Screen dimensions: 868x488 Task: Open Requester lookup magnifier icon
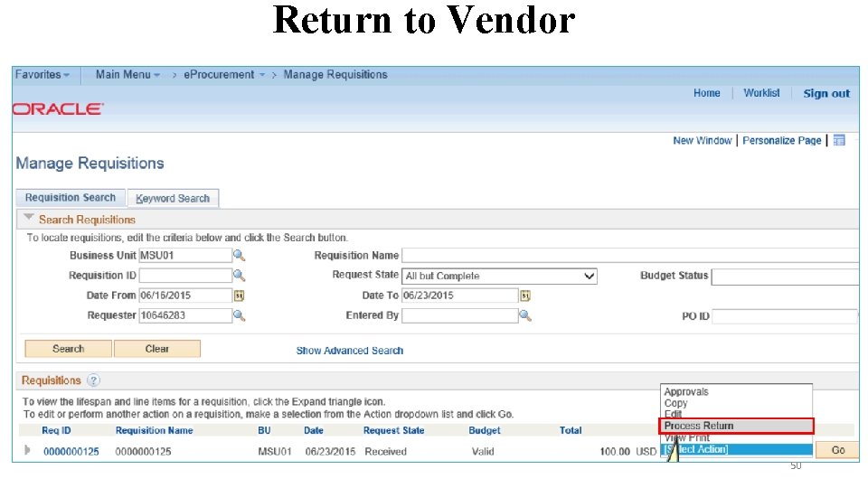[x=239, y=315]
